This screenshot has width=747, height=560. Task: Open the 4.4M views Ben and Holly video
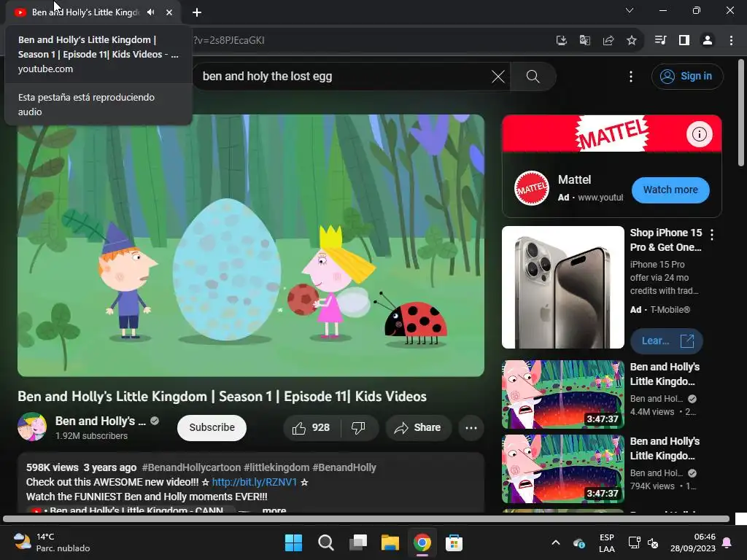563,394
